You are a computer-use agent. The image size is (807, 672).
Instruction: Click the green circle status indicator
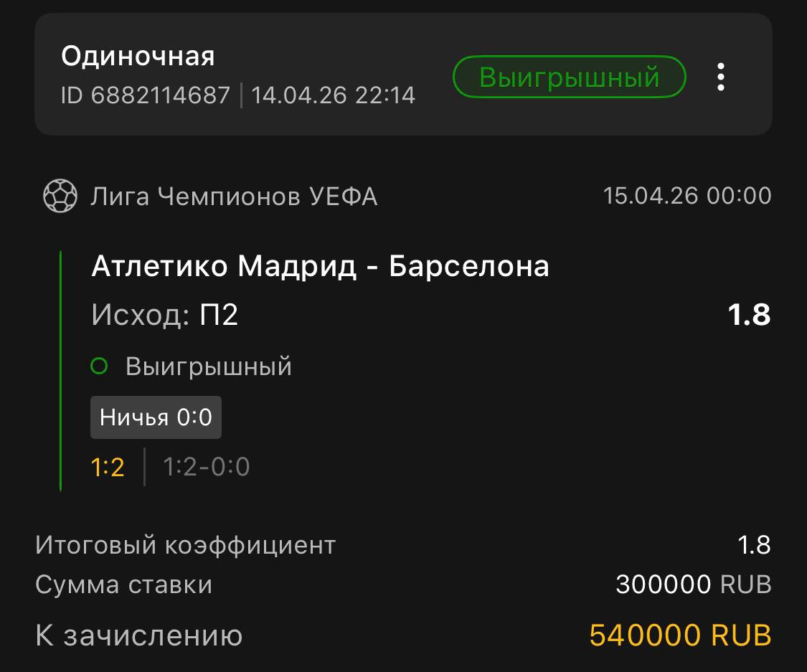99,366
